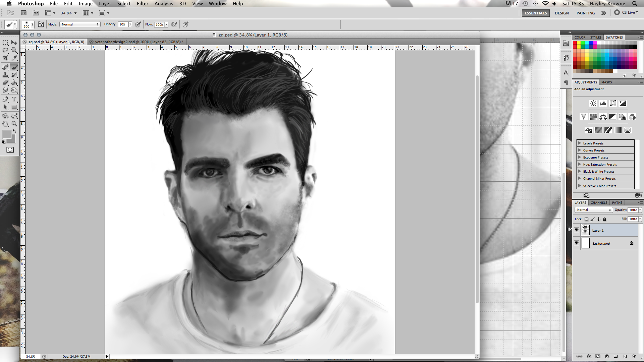Select the Design workspace
This screenshot has height=362, width=644.
point(562,13)
